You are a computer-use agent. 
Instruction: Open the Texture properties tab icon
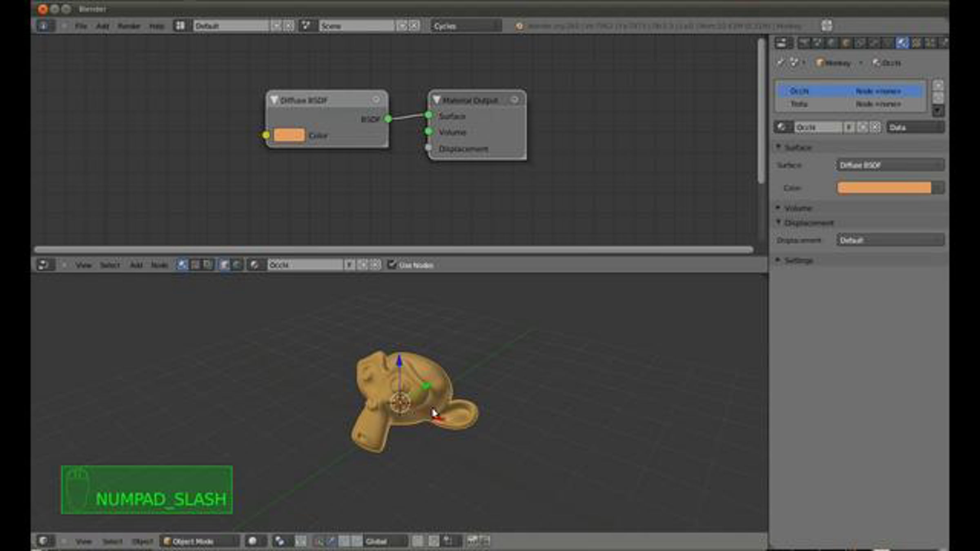[916, 43]
